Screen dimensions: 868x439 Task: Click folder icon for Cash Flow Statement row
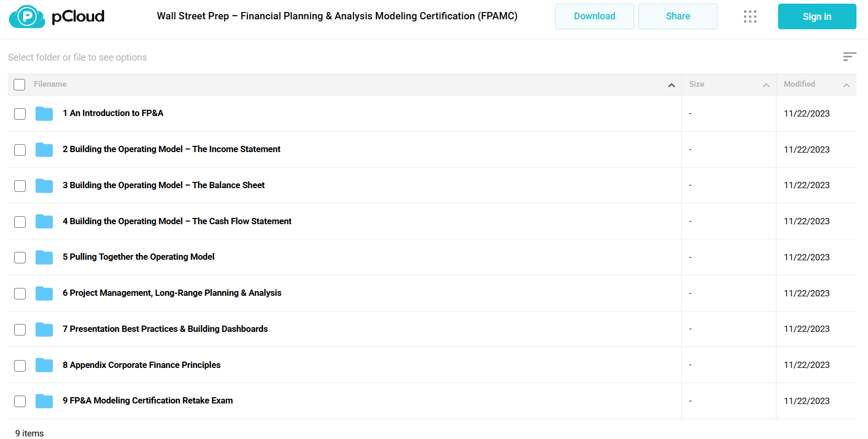44,222
